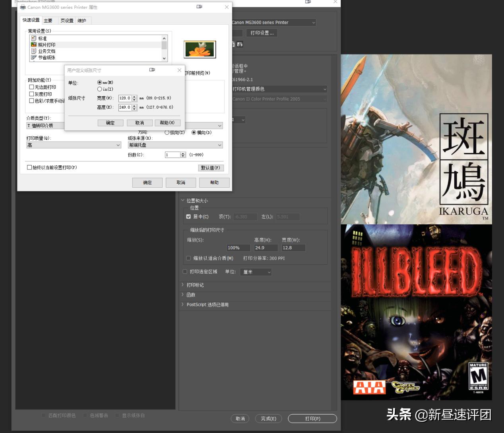
Task: Collapse the 位置和大小 section
Action: (x=183, y=200)
